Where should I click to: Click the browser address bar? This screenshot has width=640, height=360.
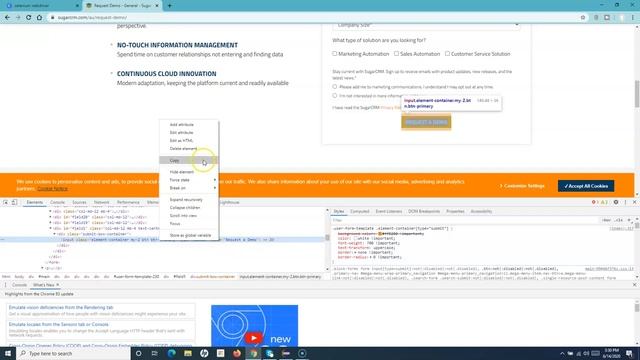coord(312,18)
